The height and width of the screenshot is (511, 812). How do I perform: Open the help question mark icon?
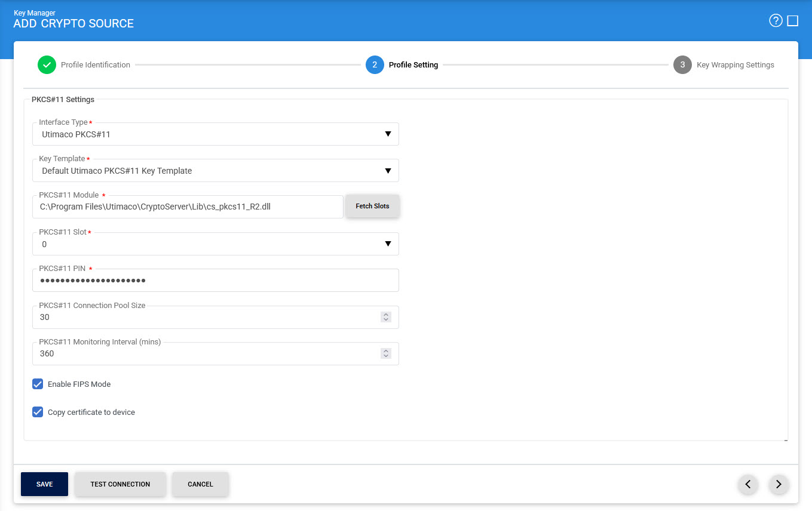click(x=776, y=21)
